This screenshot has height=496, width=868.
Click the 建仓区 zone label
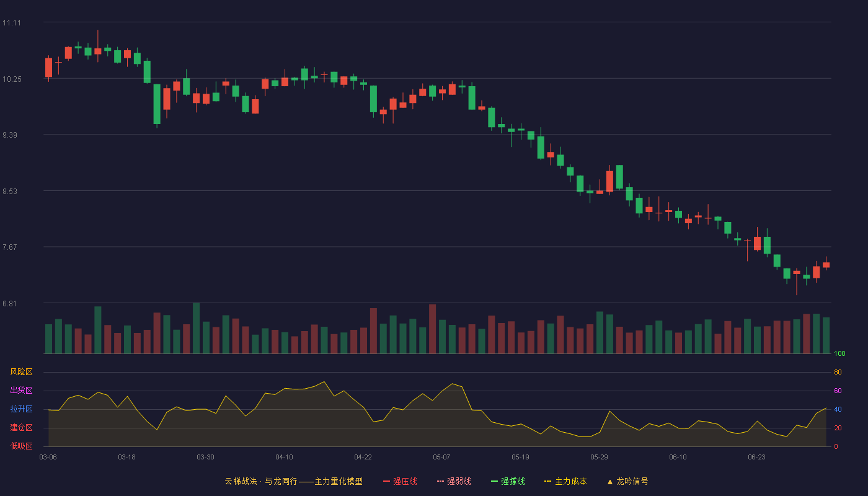[21, 428]
